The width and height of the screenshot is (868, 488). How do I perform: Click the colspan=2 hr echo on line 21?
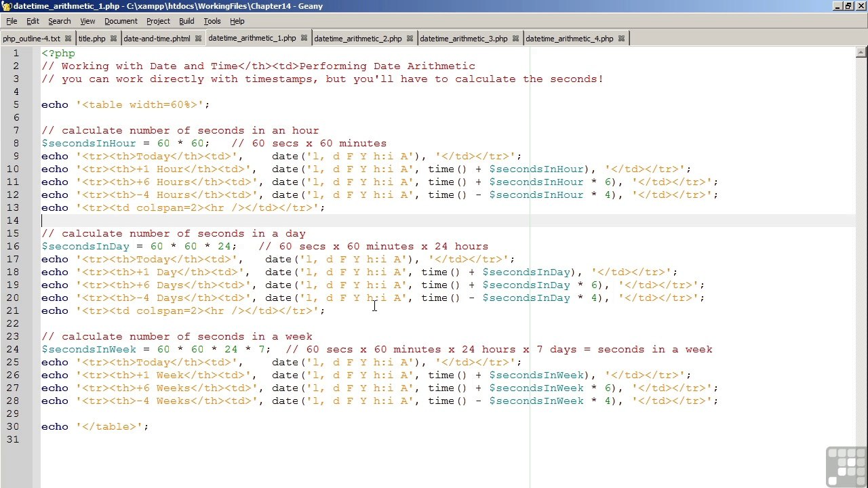pos(183,310)
